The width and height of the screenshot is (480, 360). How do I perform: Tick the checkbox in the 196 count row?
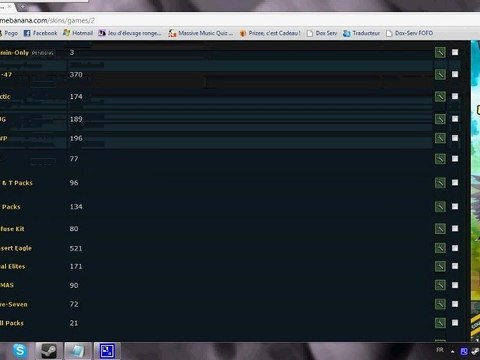click(x=455, y=138)
